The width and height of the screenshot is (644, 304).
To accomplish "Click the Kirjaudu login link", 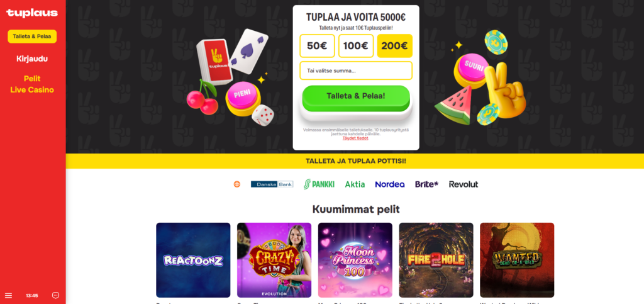I will pyautogui.click(x=32, y=59).
